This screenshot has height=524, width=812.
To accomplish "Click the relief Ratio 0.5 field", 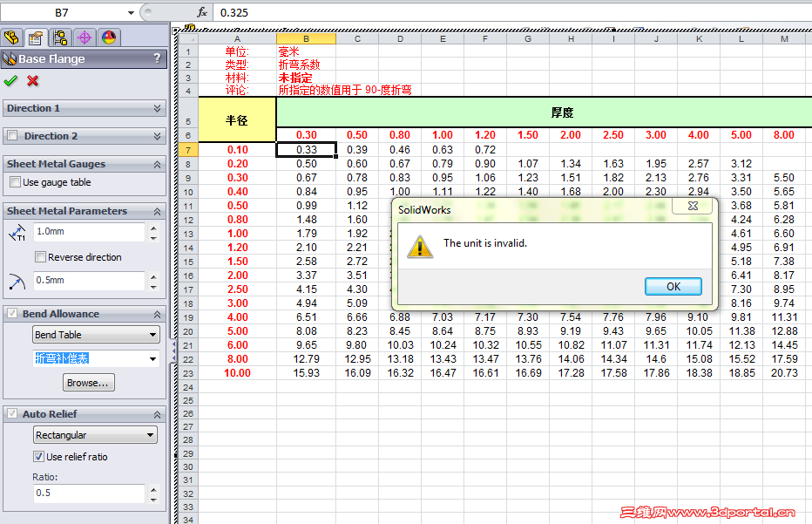I will (x=89, y=493).
